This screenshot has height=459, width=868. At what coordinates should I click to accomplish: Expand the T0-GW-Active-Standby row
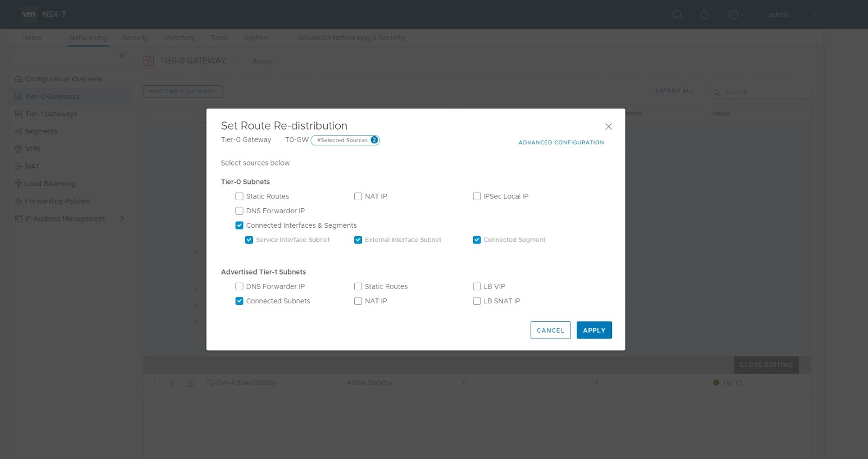coord(173,383)
